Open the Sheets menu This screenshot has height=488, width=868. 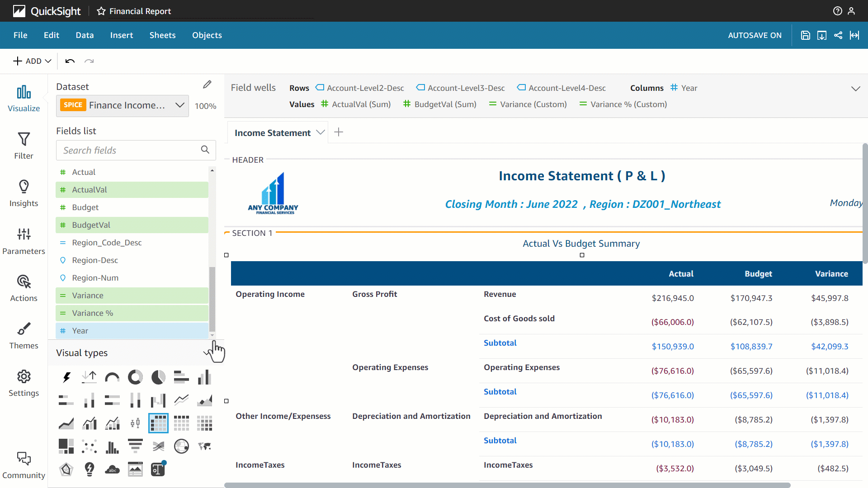point(162,35)
